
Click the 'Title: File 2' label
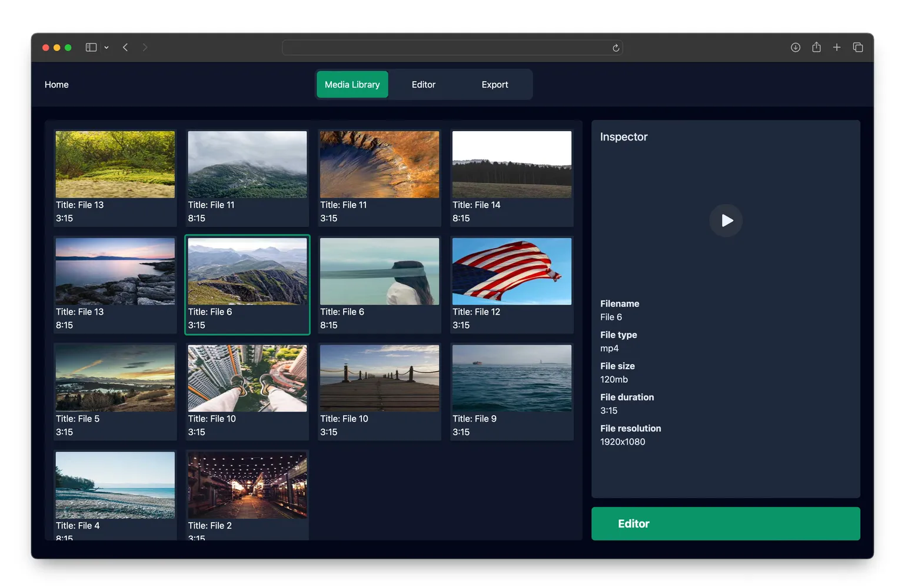pyautogui.click(x=210, y=526)
